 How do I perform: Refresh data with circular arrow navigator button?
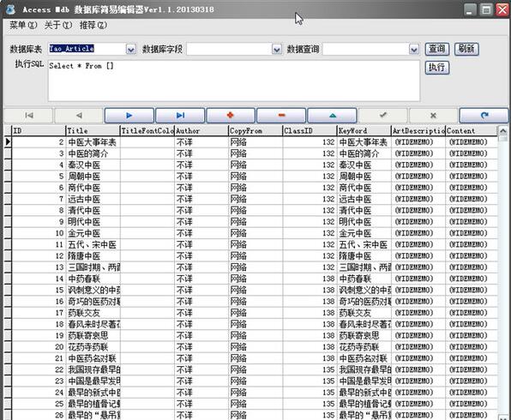(x=484, y=116)
